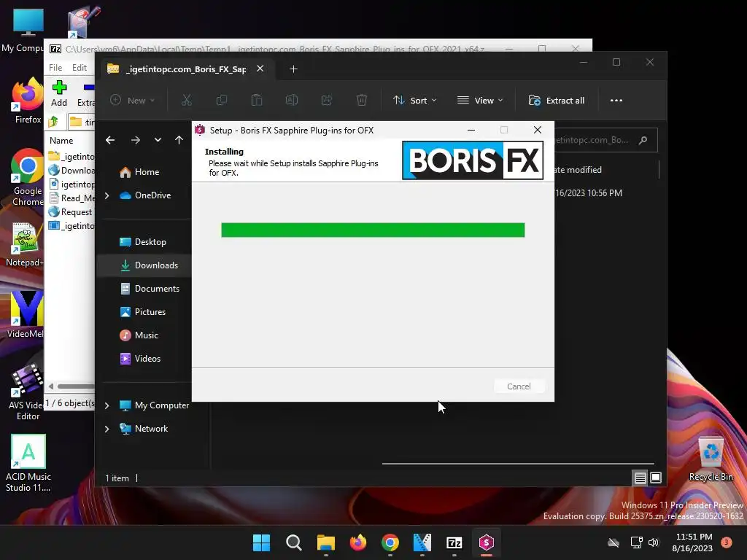Select the _igetintopc.com_Boris_FX_Sap Explorer tab
The width and height of the screenshot is (747, 560).
pyautogui.click(x=185, y=69)
